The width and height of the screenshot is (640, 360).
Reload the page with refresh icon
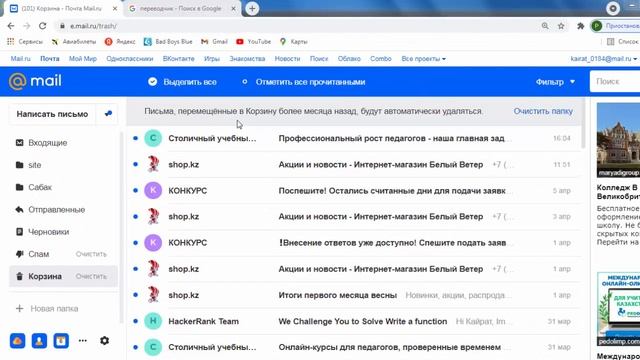click(42, 26)
